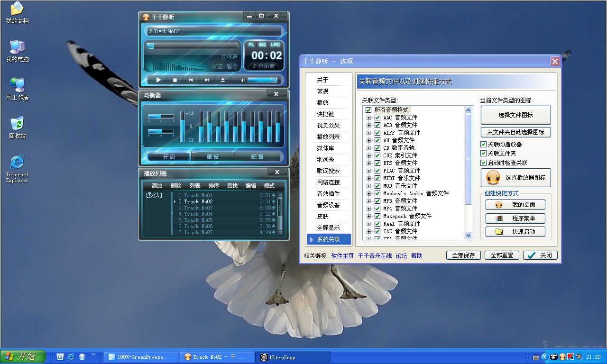This screenshot has width=607, height=364.
Task: Open the 排序 menu in the playlist
Action: 213,186
